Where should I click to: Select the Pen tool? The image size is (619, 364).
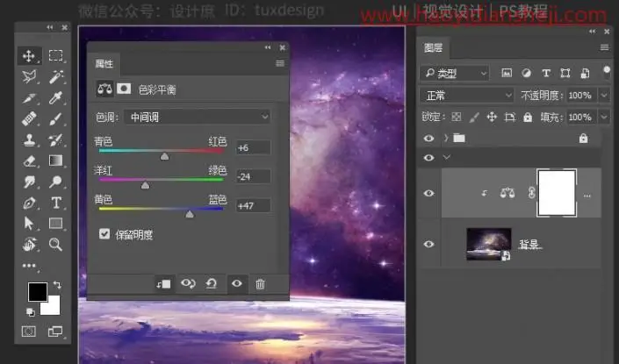tap(29, 203)
